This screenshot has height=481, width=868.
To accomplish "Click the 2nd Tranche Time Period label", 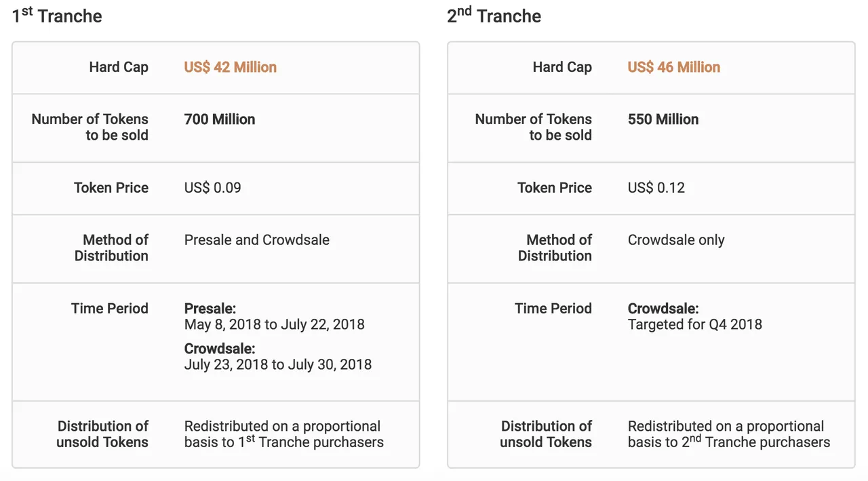I will click(553, 309).
